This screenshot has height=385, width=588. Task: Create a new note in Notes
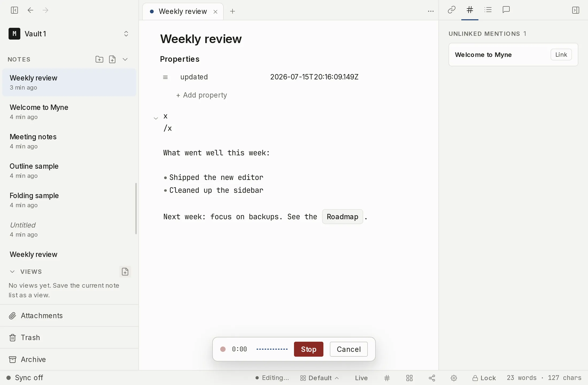point(112,59)
